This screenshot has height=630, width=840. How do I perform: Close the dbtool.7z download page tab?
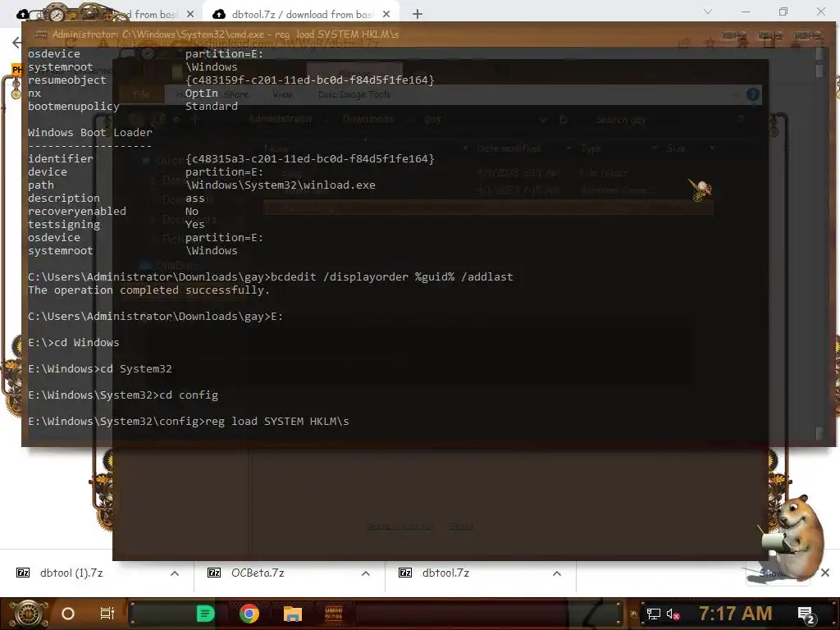click(x=386, y=14)
